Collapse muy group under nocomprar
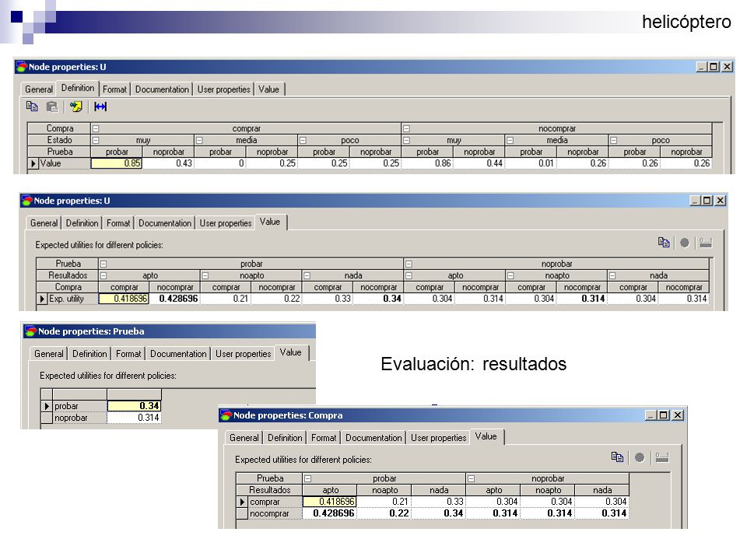 406,140
